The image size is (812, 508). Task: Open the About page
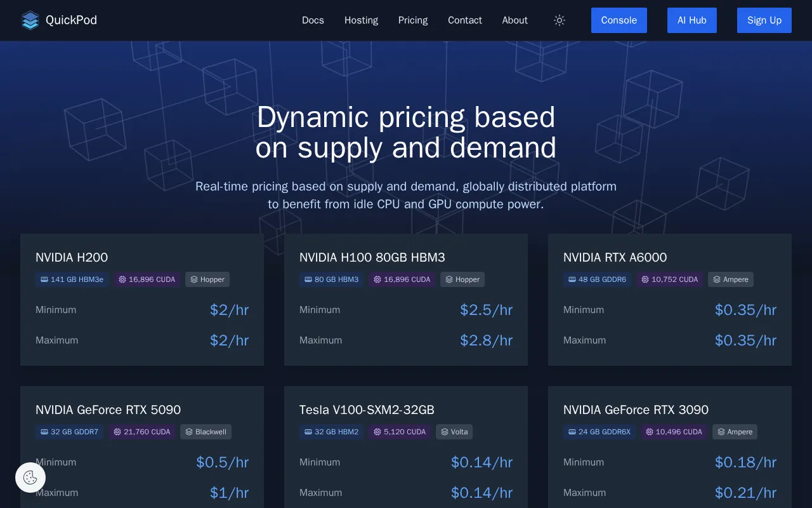pos(514,20)
